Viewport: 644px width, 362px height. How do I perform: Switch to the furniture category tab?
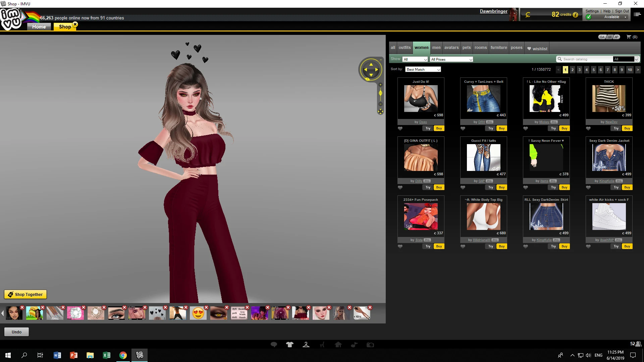click(499, 48)
